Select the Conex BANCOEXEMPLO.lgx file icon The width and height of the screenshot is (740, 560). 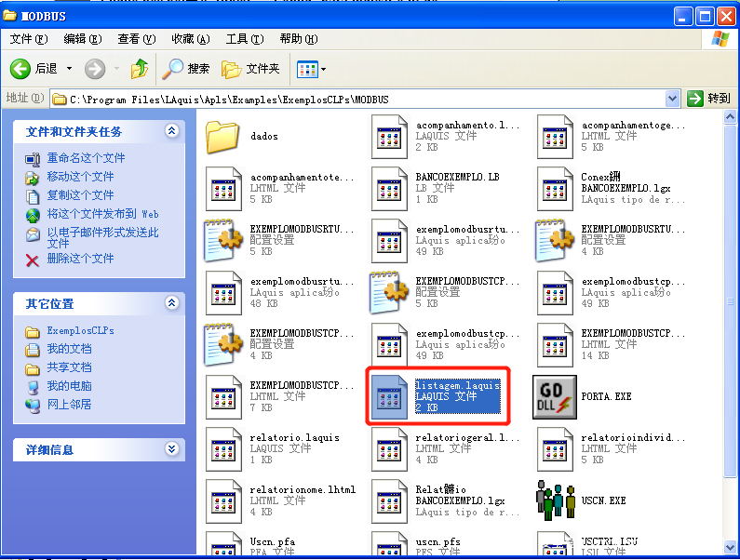(555, 189)
